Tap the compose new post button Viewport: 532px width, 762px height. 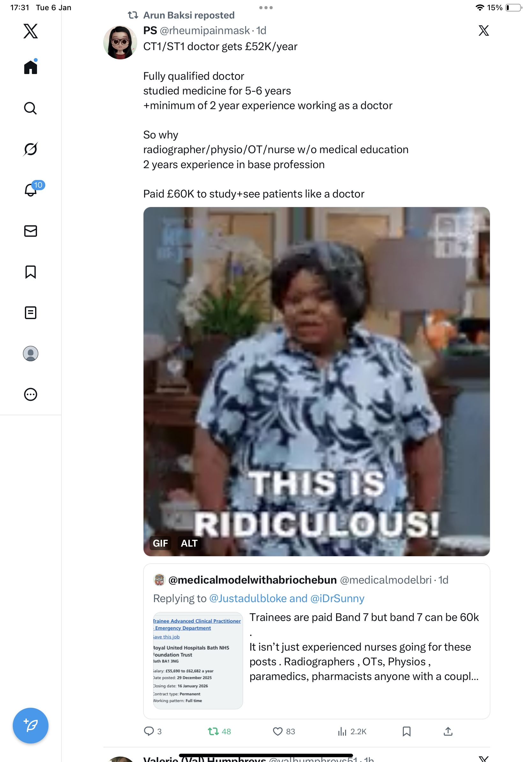click(x=31, y=726)
